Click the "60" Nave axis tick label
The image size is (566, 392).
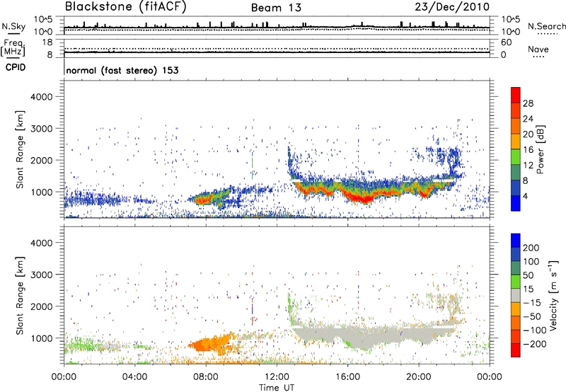[x=506, y=42]
